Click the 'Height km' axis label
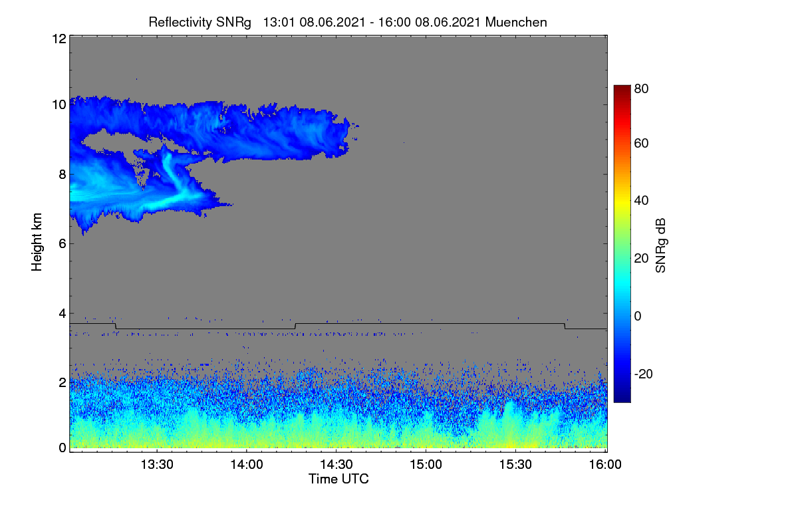 pyautogui.click(x=37, y=242)
